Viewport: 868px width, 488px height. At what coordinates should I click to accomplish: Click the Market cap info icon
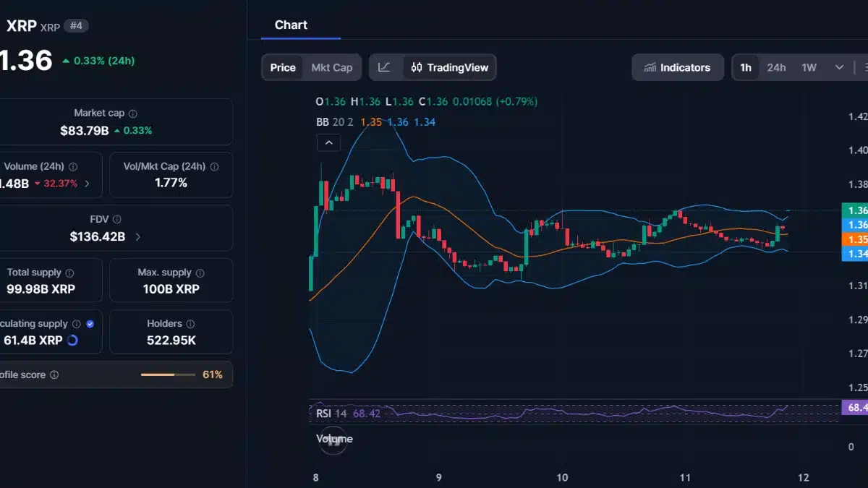tap(132, 114)
